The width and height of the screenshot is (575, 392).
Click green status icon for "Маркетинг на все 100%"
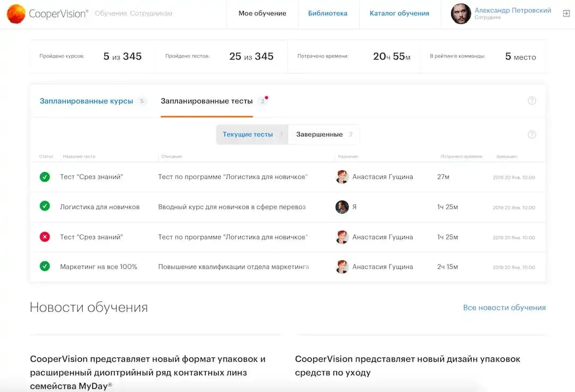[45, 266]
